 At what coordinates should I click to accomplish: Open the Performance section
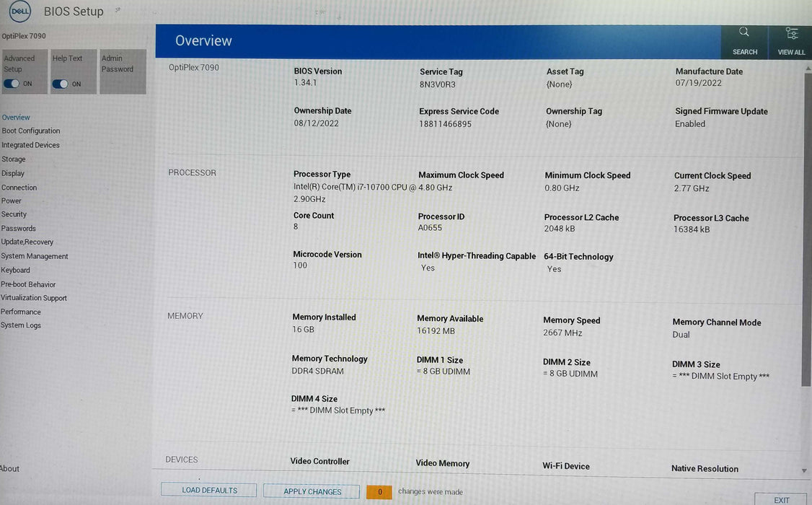pos(20,311)
